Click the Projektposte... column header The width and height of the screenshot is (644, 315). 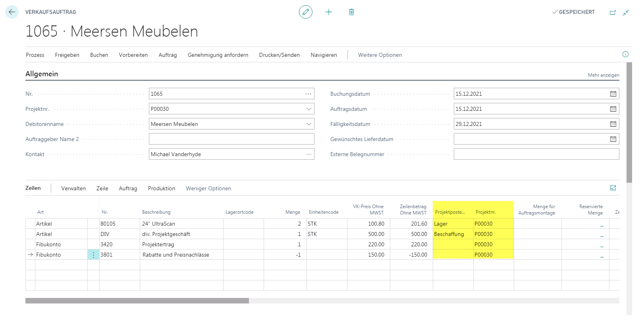coord(450,212)
